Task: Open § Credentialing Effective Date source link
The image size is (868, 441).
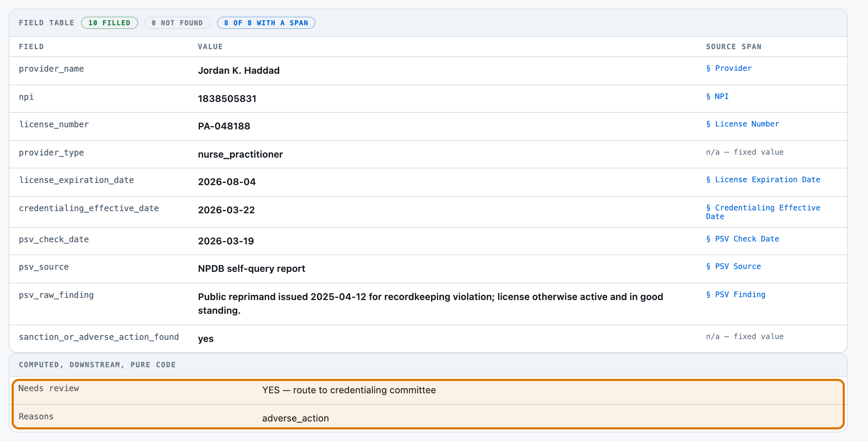Action: (x=763, y=212)
